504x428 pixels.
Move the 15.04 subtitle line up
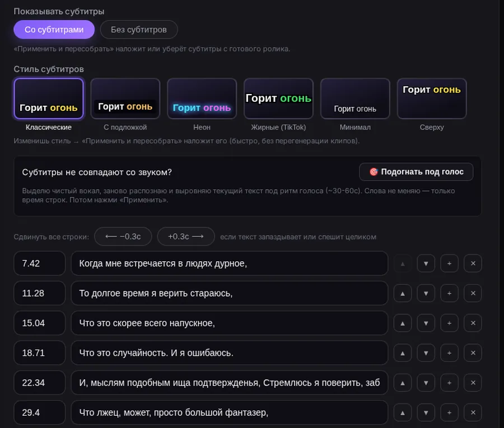[403, 323]
